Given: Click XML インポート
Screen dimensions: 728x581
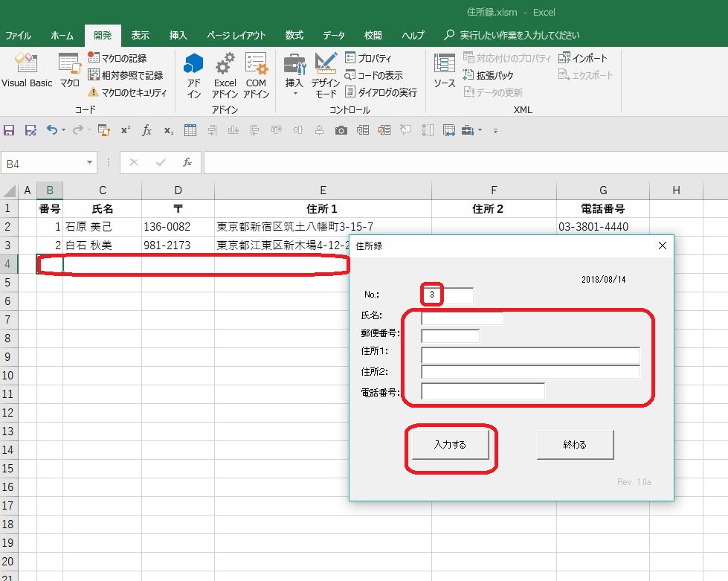Looking at the screenshot, I should click(583, 58).
